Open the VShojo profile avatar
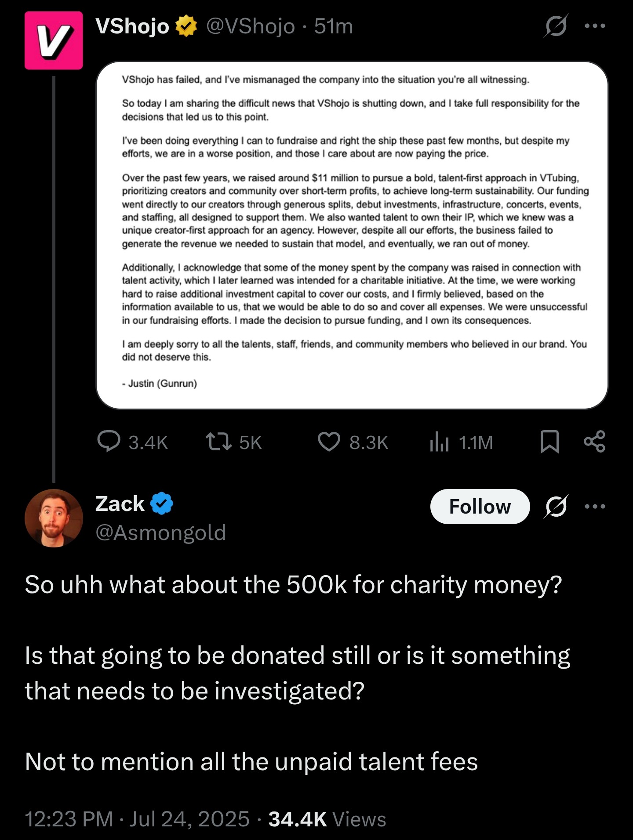Image resolution: width=633 pixels, height=840 pixels. tap(54, 40)
